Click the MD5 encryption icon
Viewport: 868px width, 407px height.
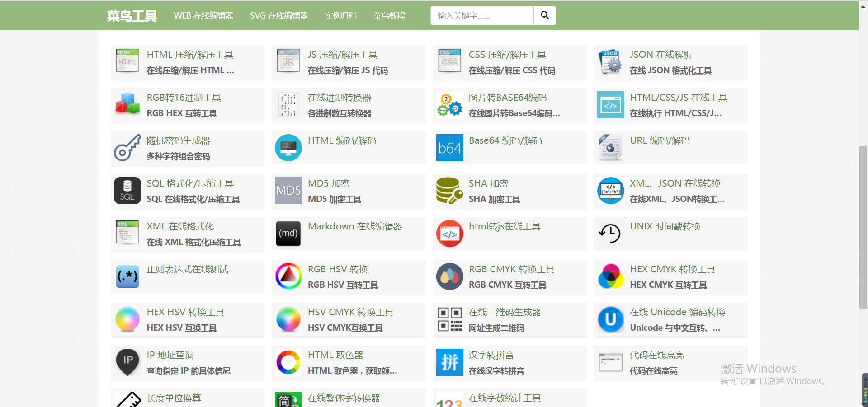click(x=288, y=191)
